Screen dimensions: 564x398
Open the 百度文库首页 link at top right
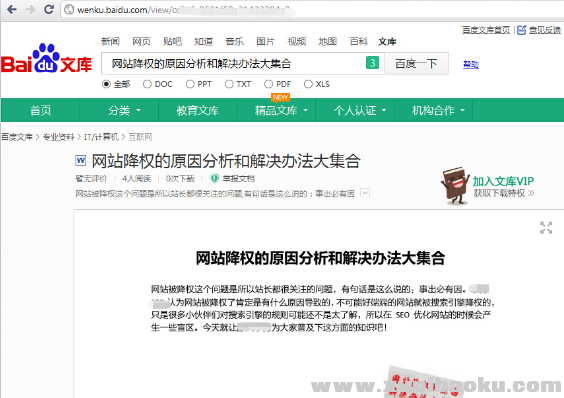tap(486, 30)
